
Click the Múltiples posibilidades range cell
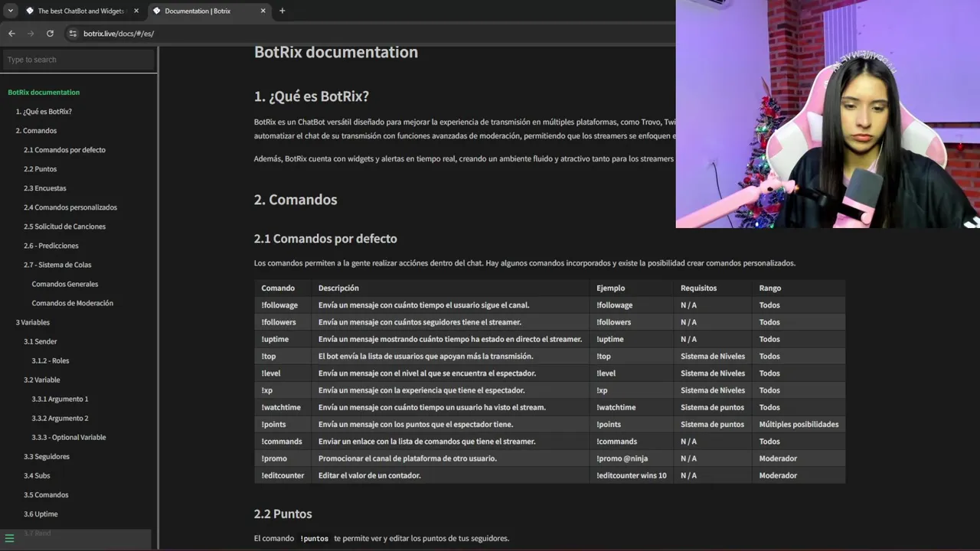coord(799,424)
